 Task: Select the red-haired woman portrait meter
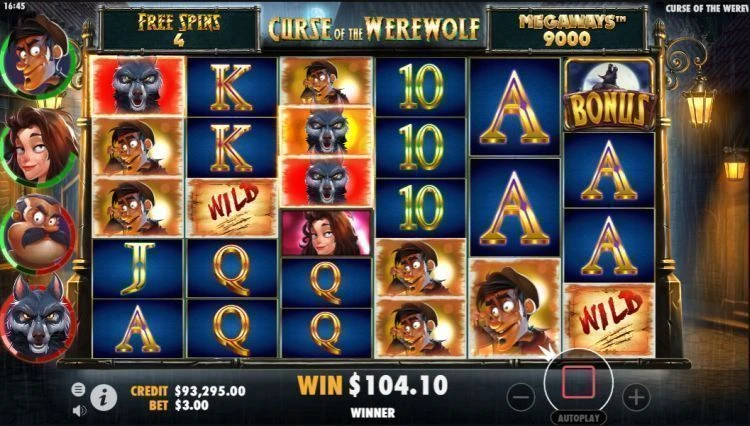(x=39, y=146)
